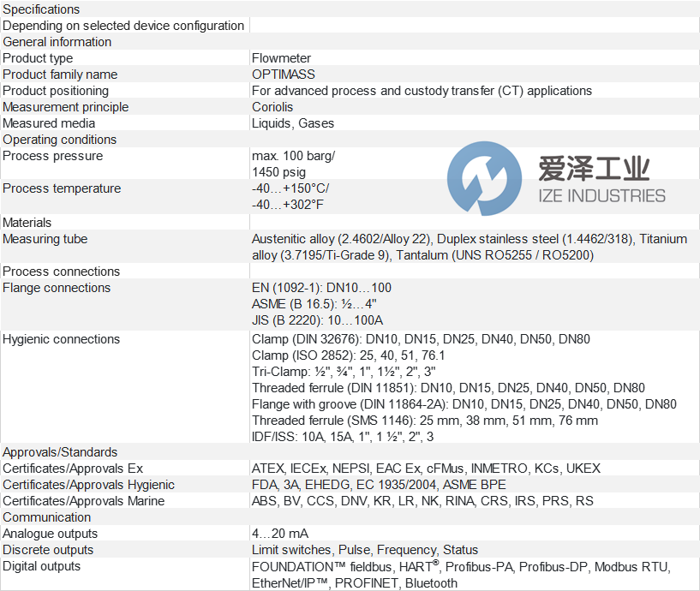Click the General information section heading

coord(57,42)
